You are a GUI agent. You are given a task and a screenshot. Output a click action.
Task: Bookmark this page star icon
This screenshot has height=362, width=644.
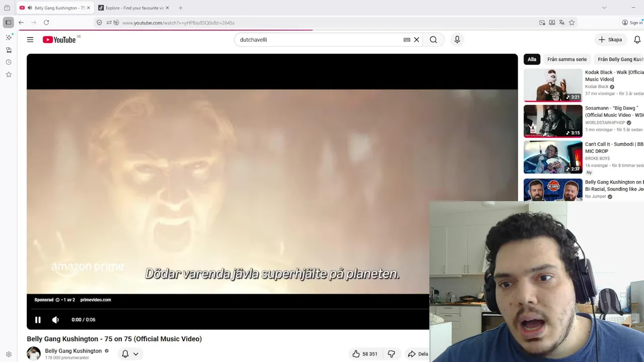click(572, 23)
